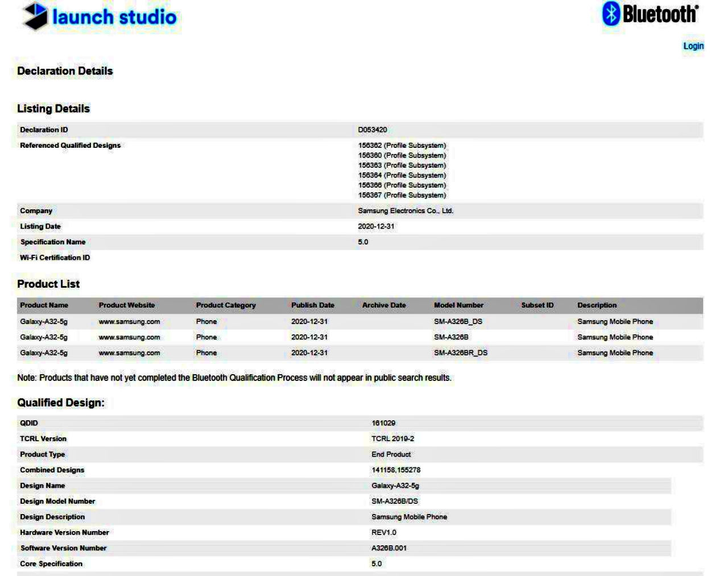Click the Wi-Fi Certification ID label

55,258
